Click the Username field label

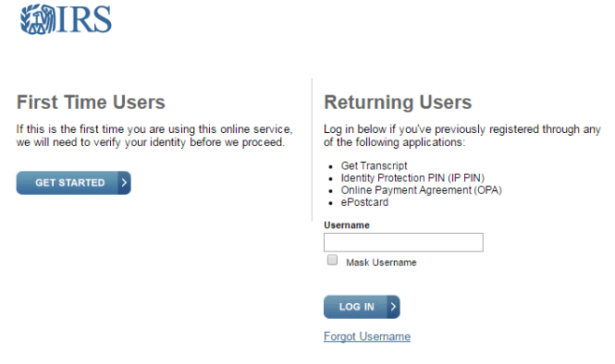coord(347,225)
